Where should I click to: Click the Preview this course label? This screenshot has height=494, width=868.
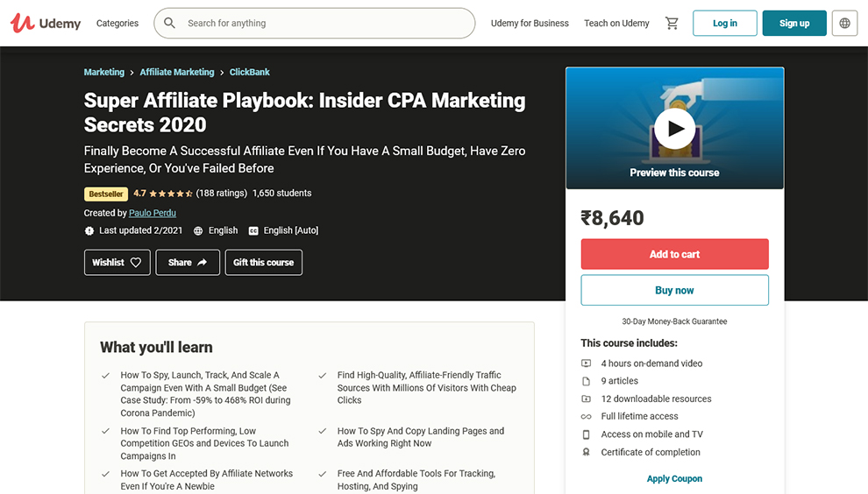[674, 173]
